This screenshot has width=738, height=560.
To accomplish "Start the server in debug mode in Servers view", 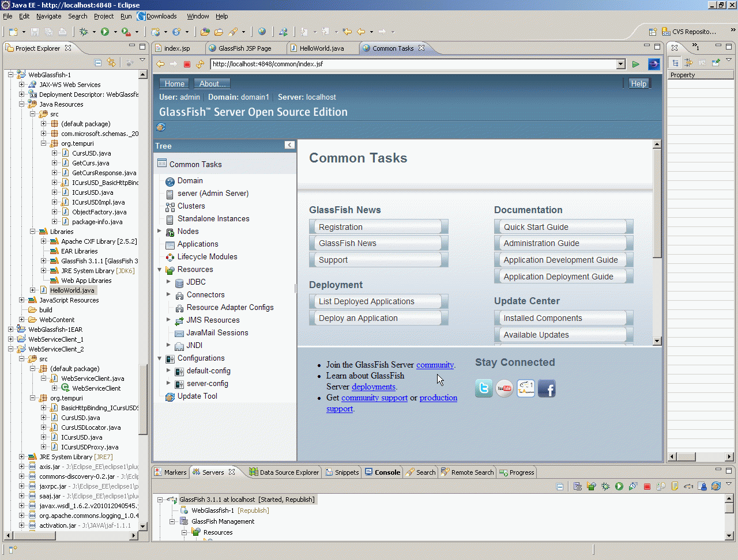I will (x=605, y=486).
